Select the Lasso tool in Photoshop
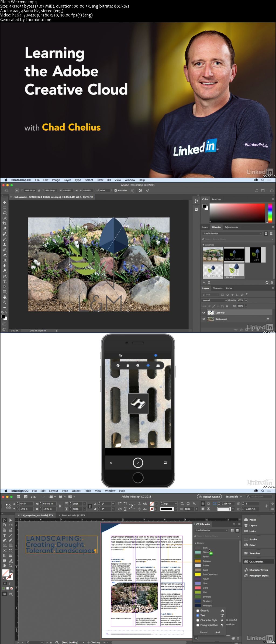The image size is (276, 644). tap(4, 213)
